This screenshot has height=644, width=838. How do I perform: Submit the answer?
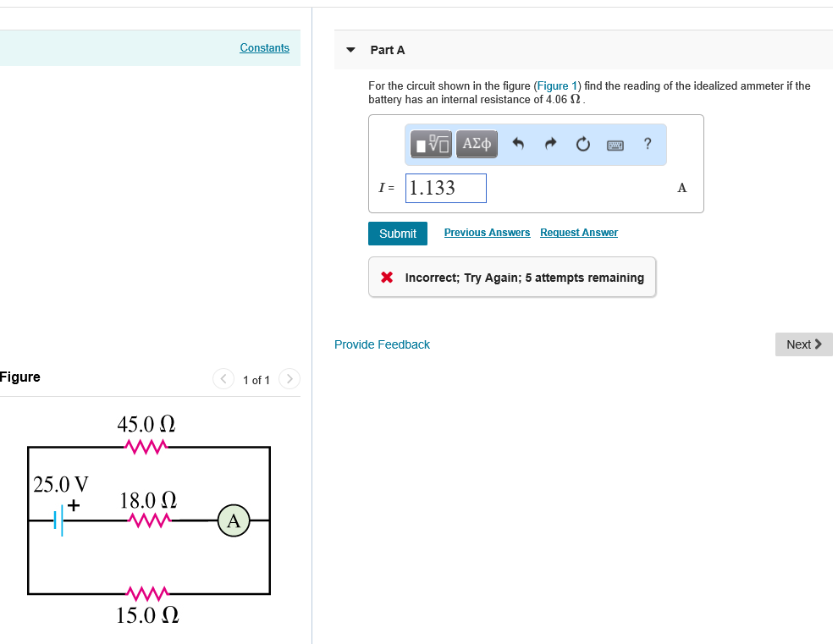click(398, 234)
